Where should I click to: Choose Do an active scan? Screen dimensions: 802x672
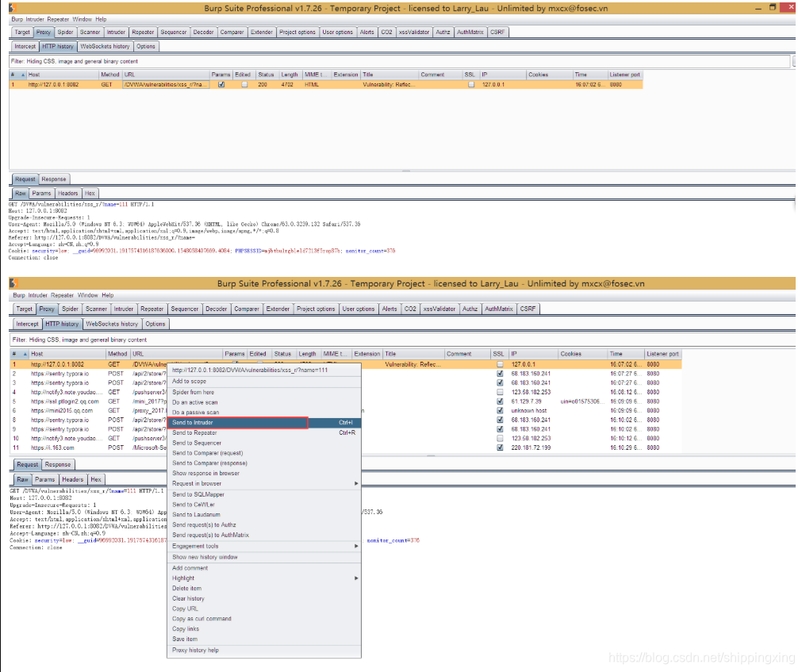tap(264, 402)
